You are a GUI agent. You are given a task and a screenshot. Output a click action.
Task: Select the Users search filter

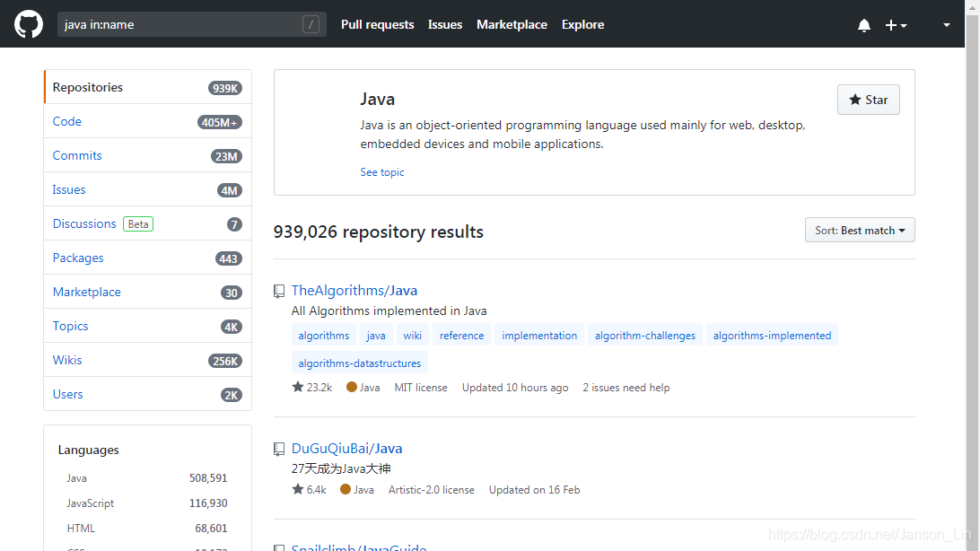click(x=147, y=394)
